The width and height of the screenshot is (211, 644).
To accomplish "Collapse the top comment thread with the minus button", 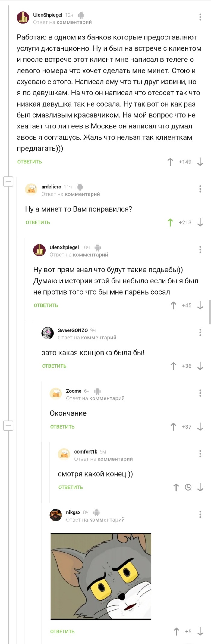I will pos(8,181).
